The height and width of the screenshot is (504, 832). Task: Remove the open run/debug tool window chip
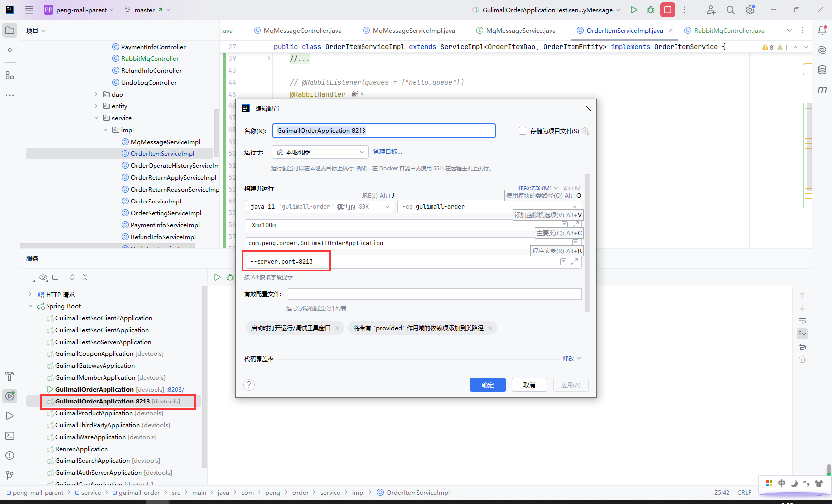pos(337,328)
